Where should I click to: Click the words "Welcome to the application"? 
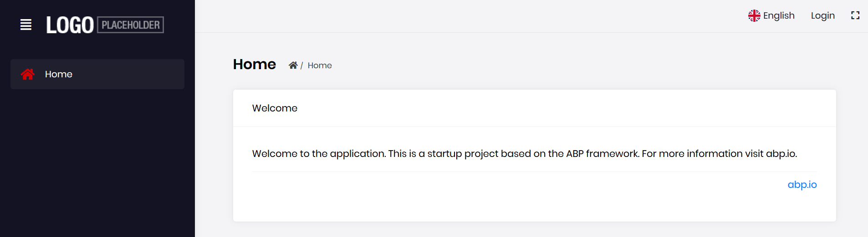click(x=319, y=154)
